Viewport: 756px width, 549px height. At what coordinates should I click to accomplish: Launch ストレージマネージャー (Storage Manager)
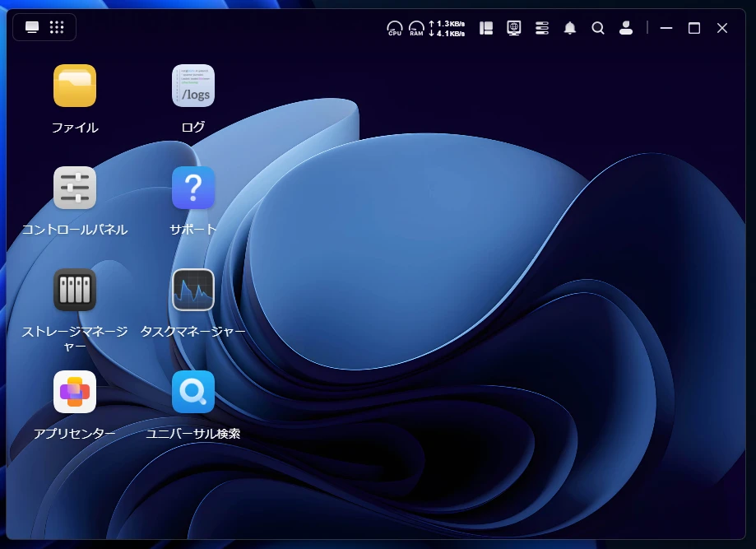click(x=75, y=291)
